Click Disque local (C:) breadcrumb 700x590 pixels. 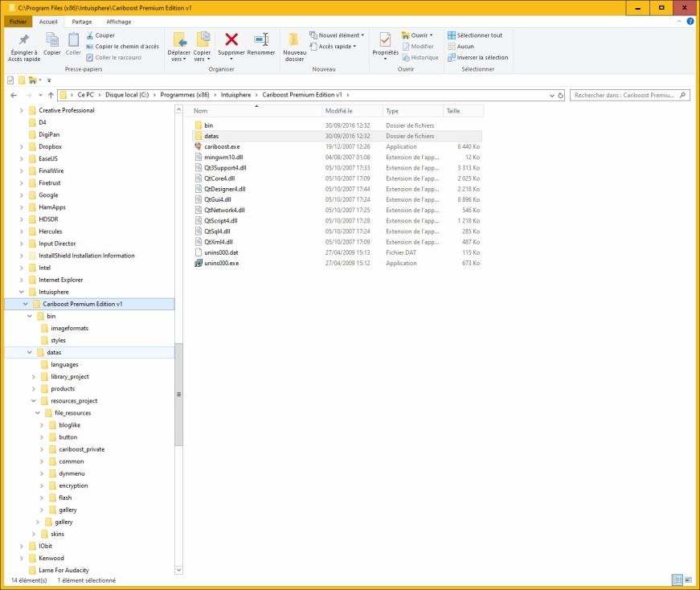click(127, 95)
